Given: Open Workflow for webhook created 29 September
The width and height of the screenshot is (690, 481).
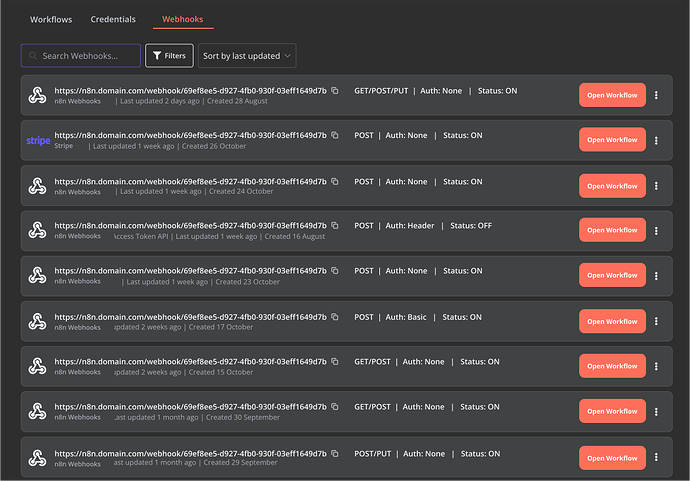Looking at the screenshot, I should point(612,458).
